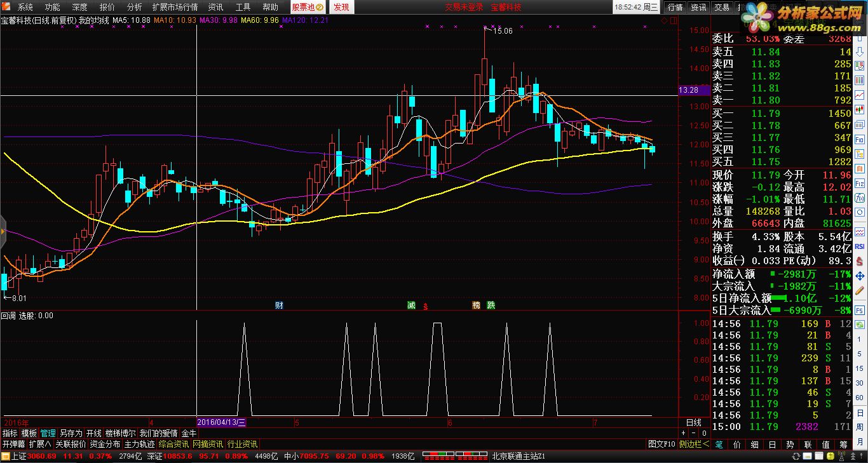Expand the 扩展∧ panel

(x=40, y=444)
